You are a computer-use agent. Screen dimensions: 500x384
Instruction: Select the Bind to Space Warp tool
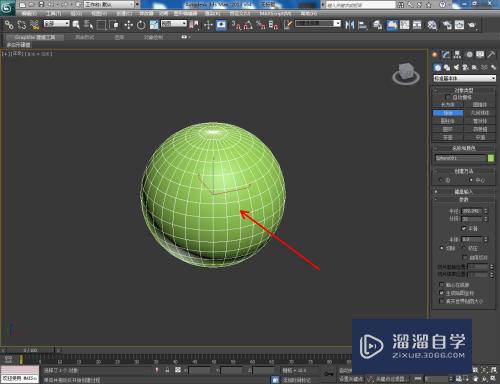point(34,25)
